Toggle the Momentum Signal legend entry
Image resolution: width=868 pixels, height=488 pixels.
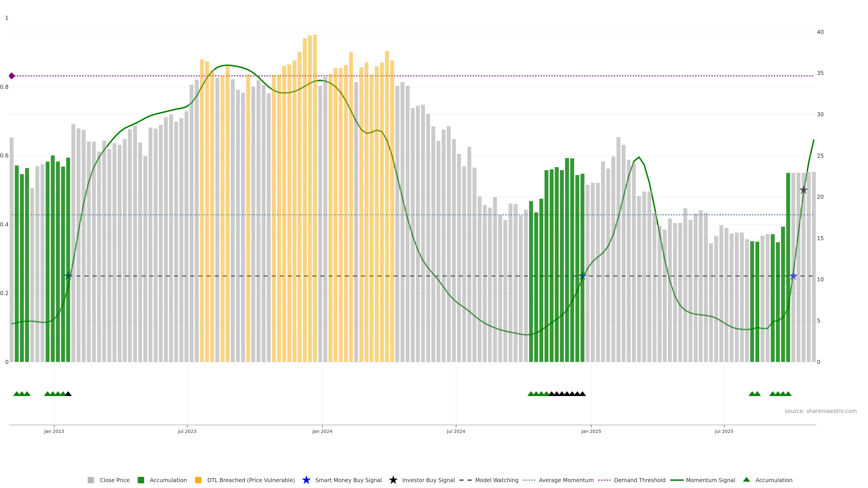pos(710,480)
